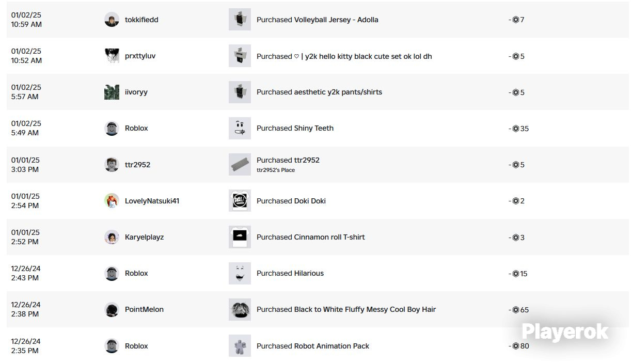This screenshot has height=364, width=631.
Task: Open iivoryy's avatar picture
Action: point(112,92)
